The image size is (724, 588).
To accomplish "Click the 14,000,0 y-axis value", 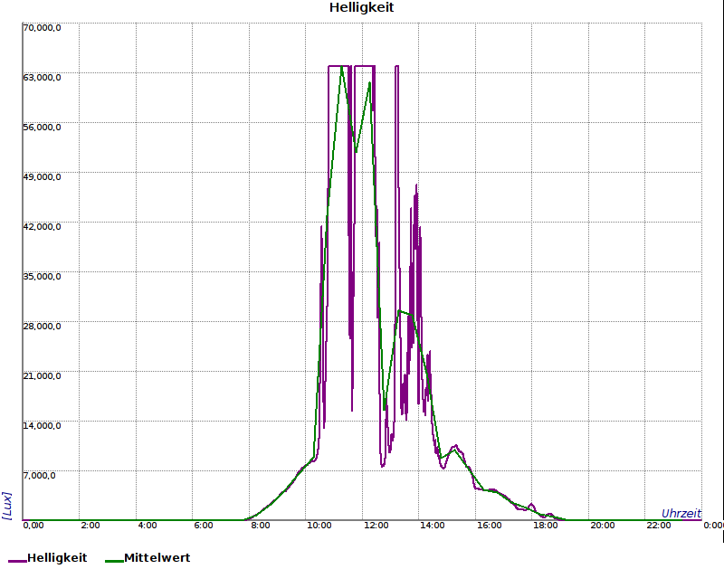I will [x=42, y=425].
